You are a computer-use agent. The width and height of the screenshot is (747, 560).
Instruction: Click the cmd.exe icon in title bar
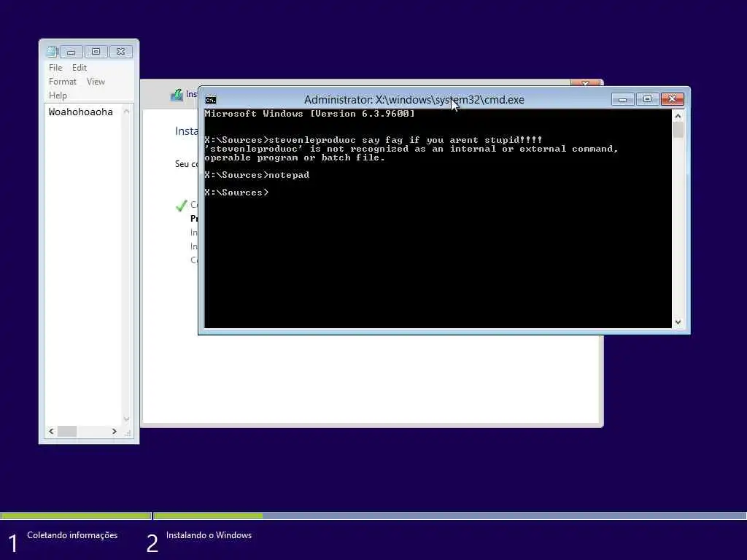click(211, 99)
